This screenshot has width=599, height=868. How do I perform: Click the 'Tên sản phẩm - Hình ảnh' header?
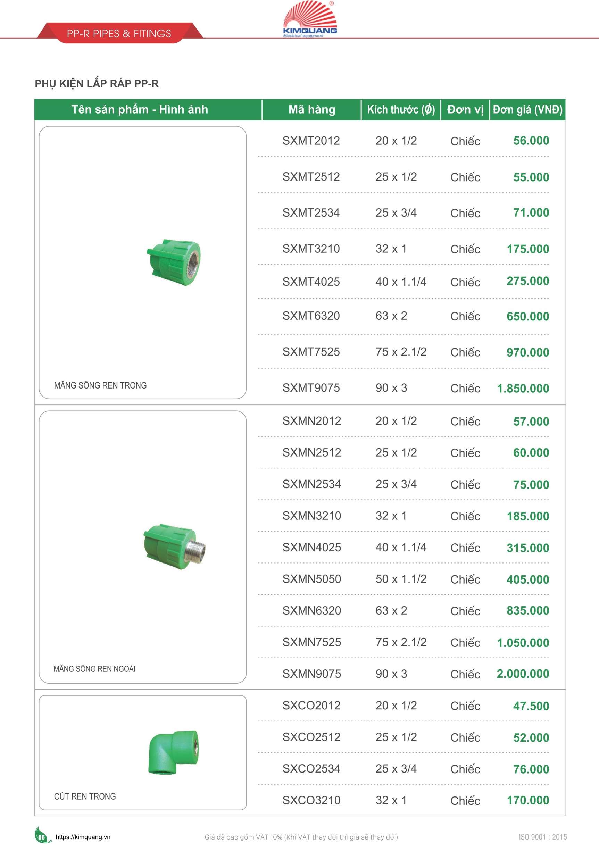tap(140, 110)
